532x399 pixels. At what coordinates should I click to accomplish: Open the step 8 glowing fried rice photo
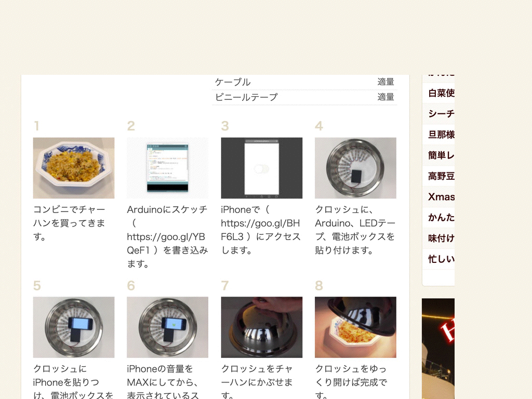355,327
